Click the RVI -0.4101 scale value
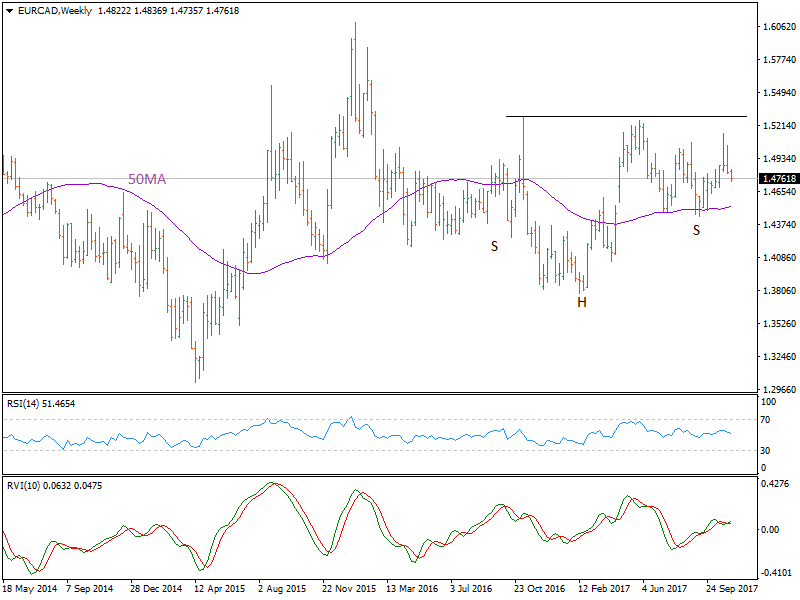Viewport: 800px width, 600px height. click(775, 573)
